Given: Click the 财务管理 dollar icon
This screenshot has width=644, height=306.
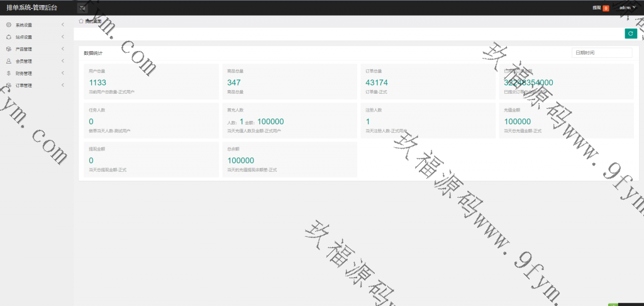Looking at the screenshot, I should tap(8, 73).
